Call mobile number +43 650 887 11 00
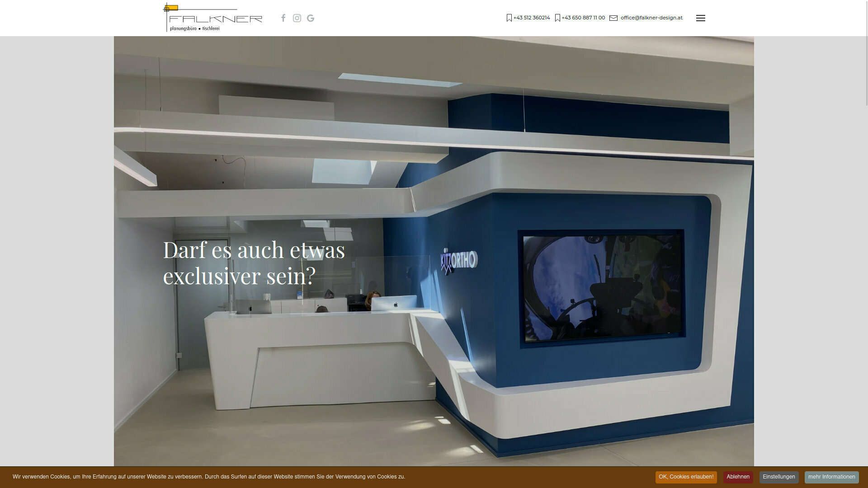This screenshot has width=868, height=488. coord(583,18)
